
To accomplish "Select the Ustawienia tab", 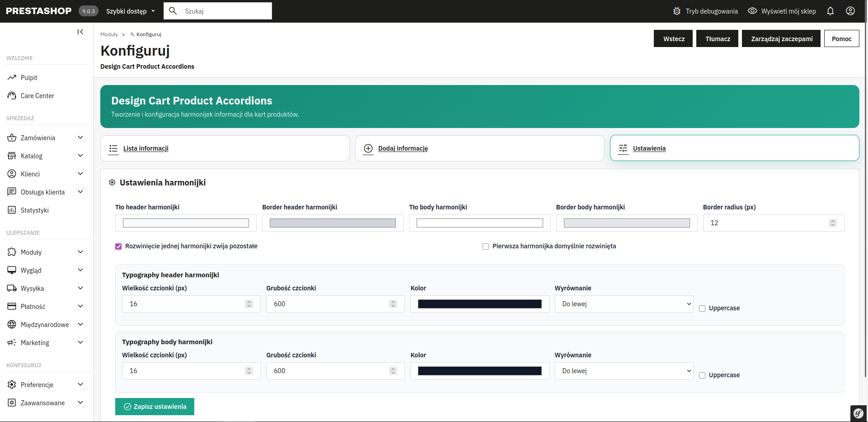I will point(735,148).
